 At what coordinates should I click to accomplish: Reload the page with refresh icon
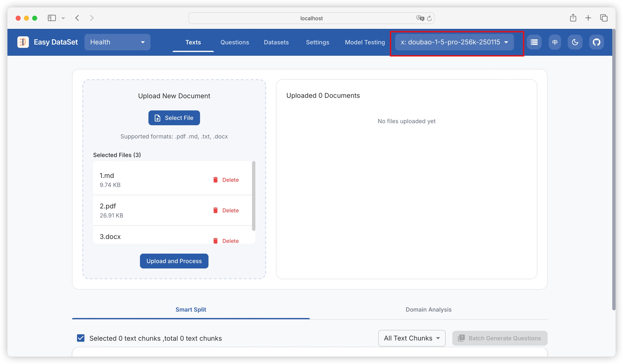click(x=429, y=18)
